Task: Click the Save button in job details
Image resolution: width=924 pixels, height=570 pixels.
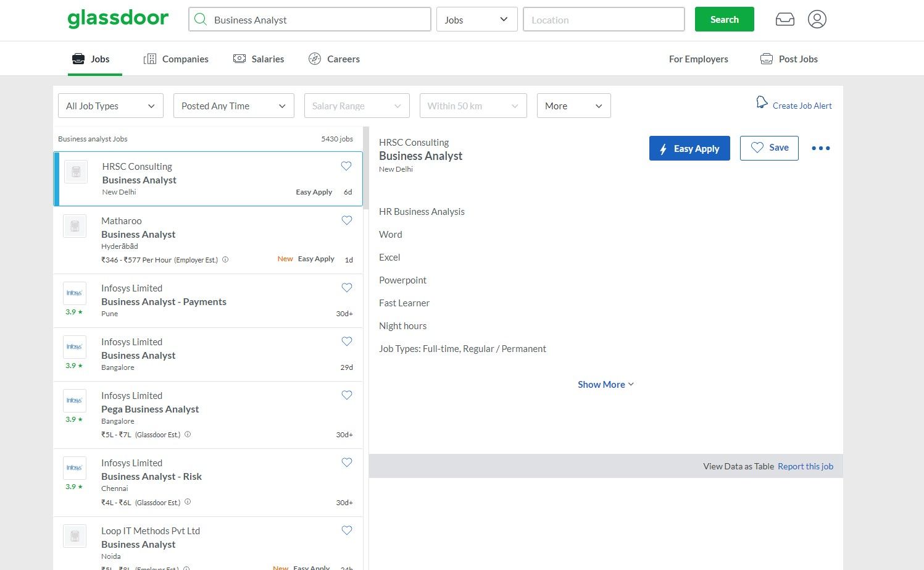Action: click(x=769, y=148)
